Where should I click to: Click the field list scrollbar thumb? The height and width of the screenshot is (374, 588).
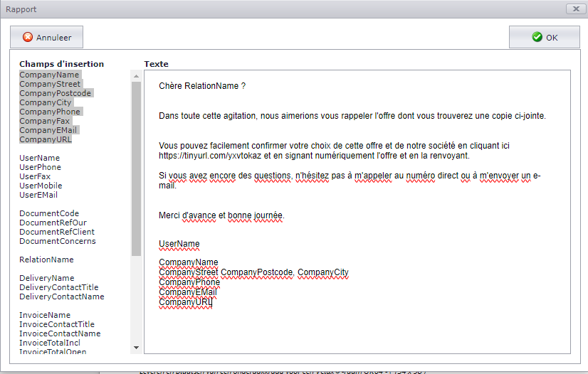click(136, 169)
